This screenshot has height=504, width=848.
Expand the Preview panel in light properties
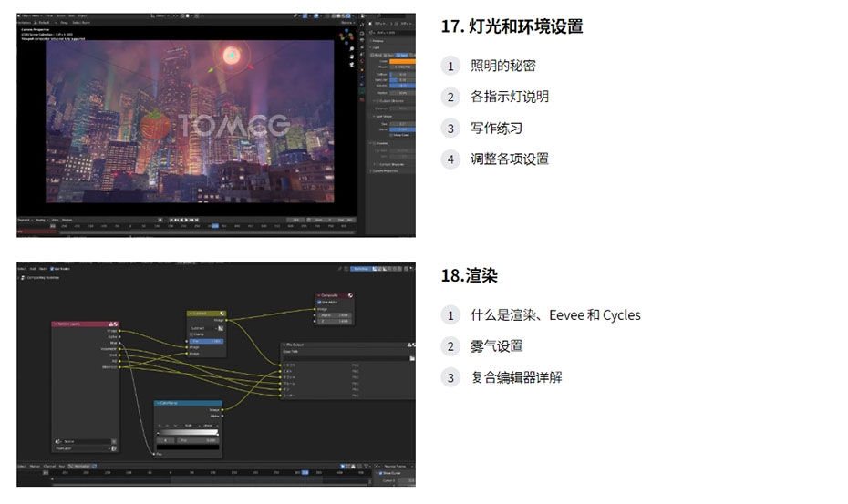point(378,41)
